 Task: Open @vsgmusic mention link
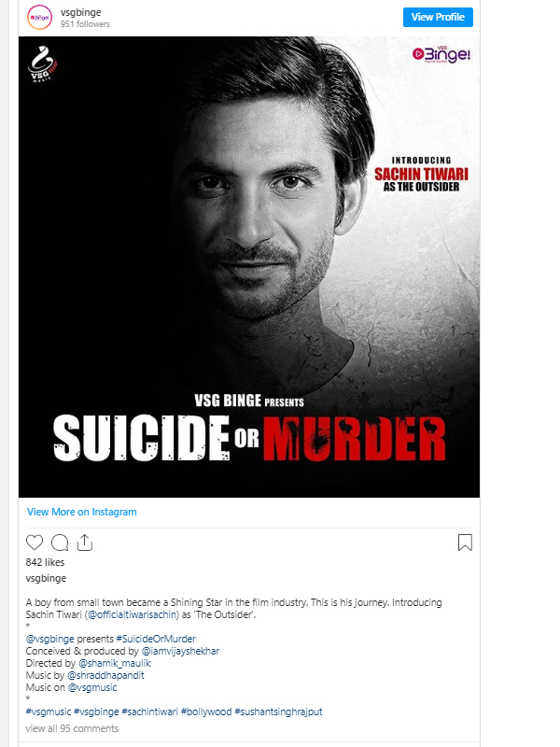click(x=92, y=687)
